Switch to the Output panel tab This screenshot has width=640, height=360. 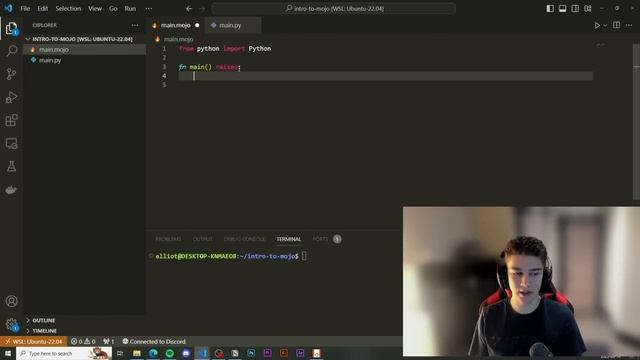202,239
